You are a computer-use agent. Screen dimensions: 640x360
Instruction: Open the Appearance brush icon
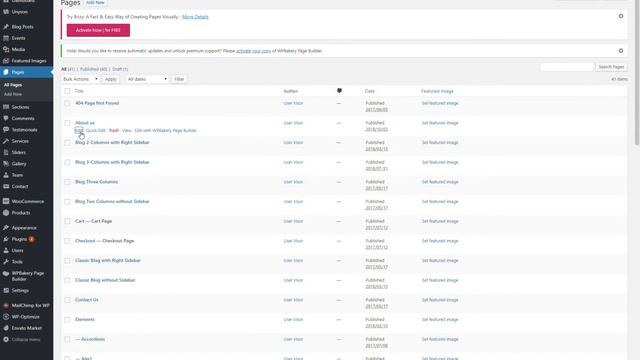(6, 228)
